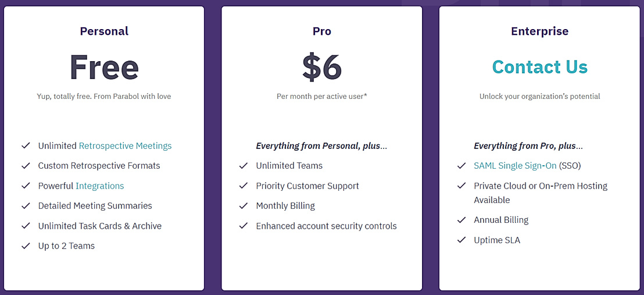Click the Contact Us heading link
The width and height of the screenshot is (644, 295).
coord(540,67)
